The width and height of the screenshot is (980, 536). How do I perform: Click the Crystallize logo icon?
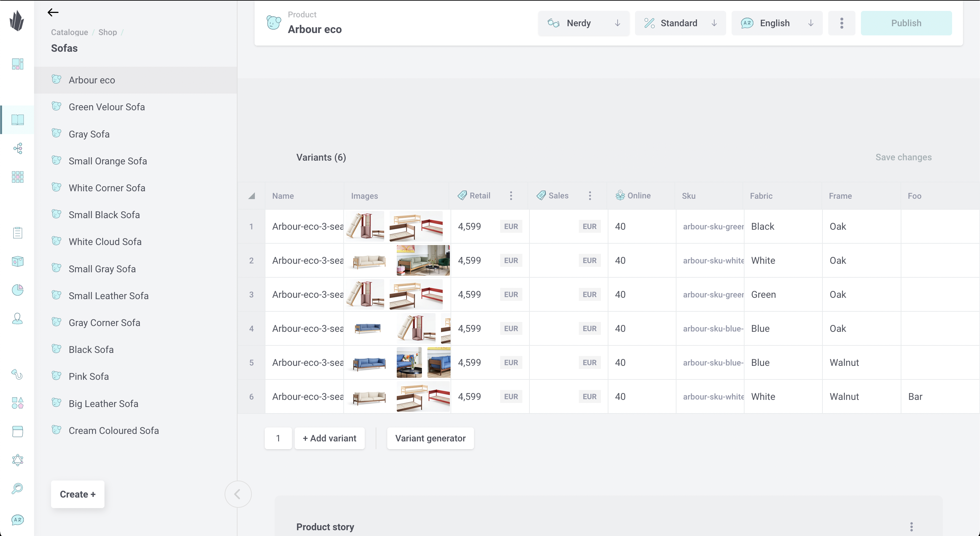tap(17, 20)
